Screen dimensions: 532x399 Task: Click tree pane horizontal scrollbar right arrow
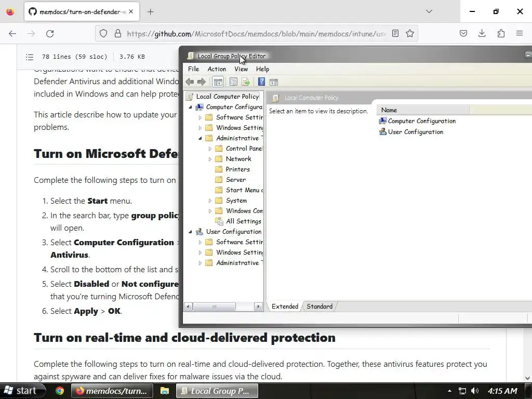pyautogui.click(x=258, y=307)
